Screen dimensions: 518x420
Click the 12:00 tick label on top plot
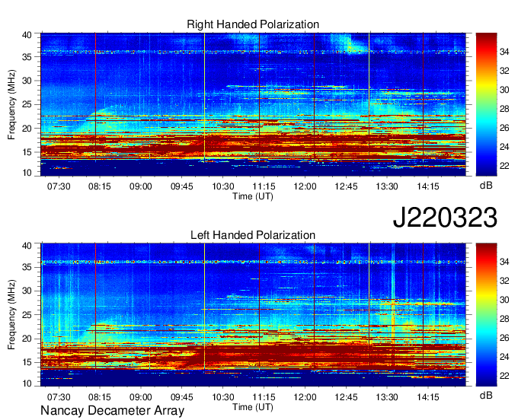click(x=305, y=186)
